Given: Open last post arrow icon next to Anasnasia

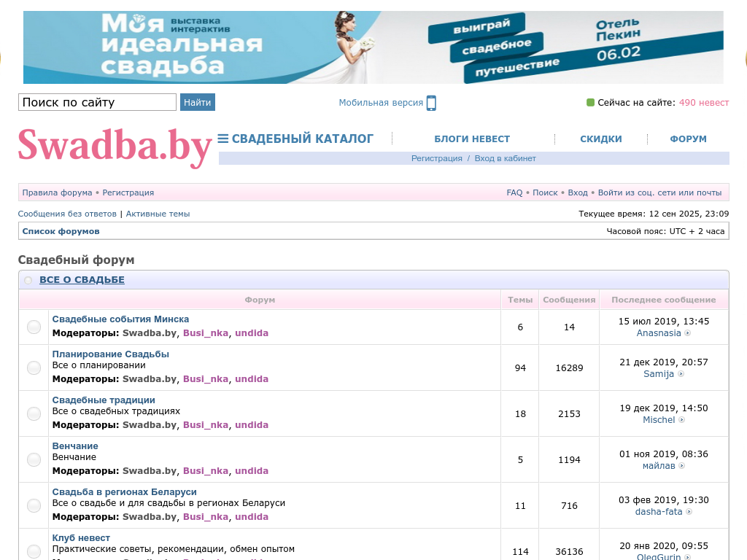Looking at the screenshot, I should click(687, 333).
